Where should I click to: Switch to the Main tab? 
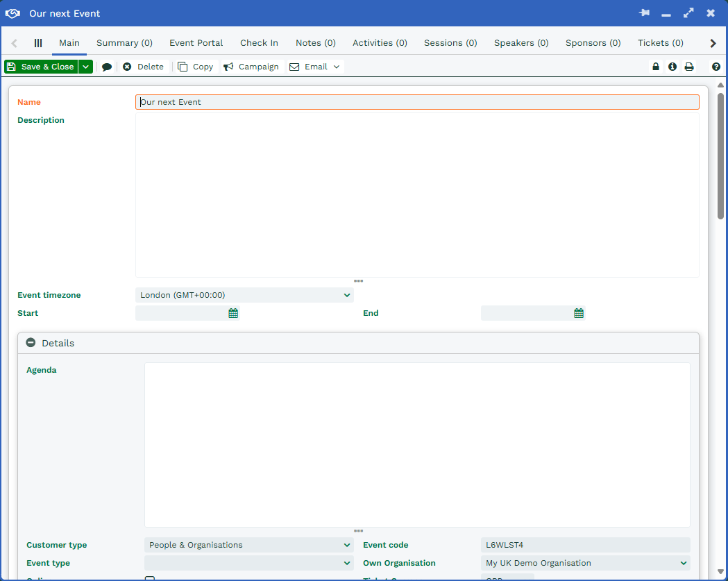pyautogui.click(x=69, y=43)
